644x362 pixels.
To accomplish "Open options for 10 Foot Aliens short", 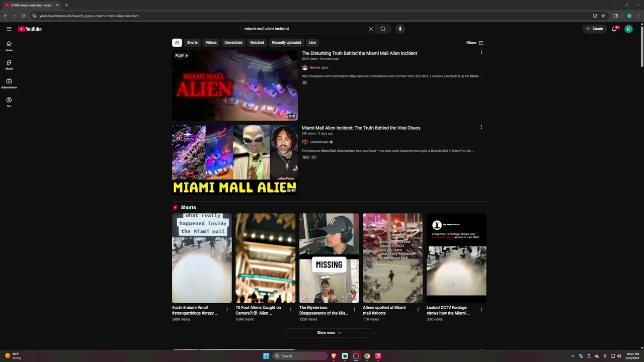I will (x=290, y=309).
